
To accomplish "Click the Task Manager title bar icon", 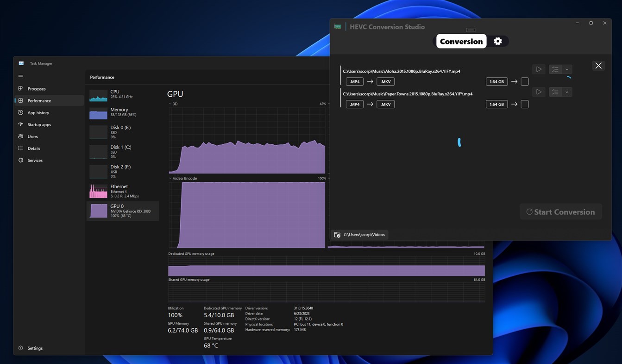I will click(21, 63).
